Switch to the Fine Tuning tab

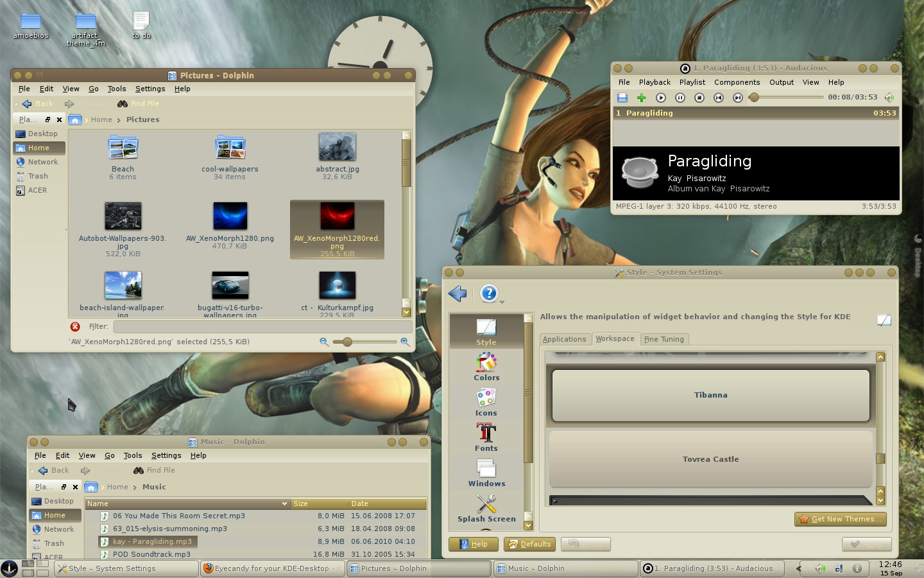click(664, 339)
